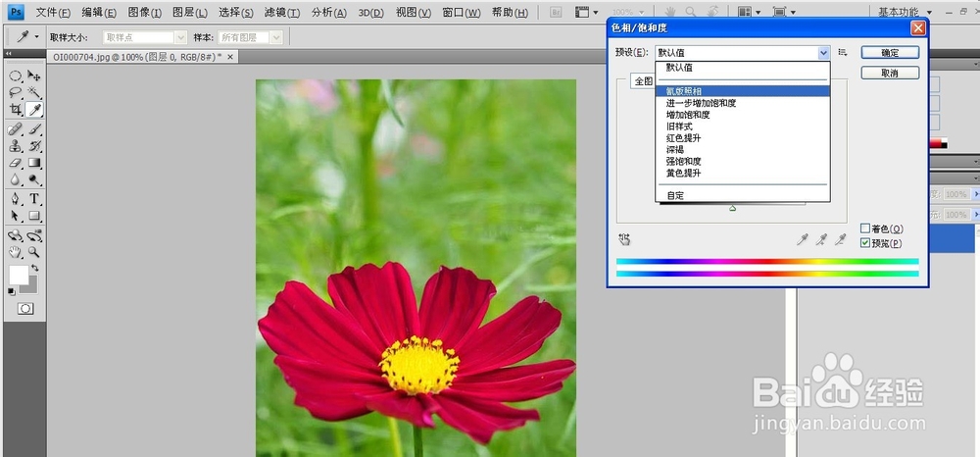Viewport: 980px width, 457px height.
Task: Open the arrange documents dropdown
Action: click(x=748, y=12)
